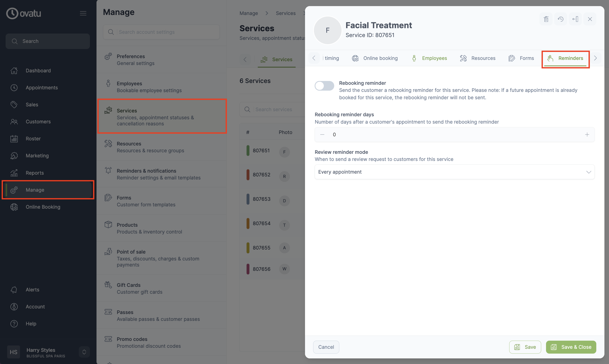Click left chevron beside Services tab

click(245, 59)
